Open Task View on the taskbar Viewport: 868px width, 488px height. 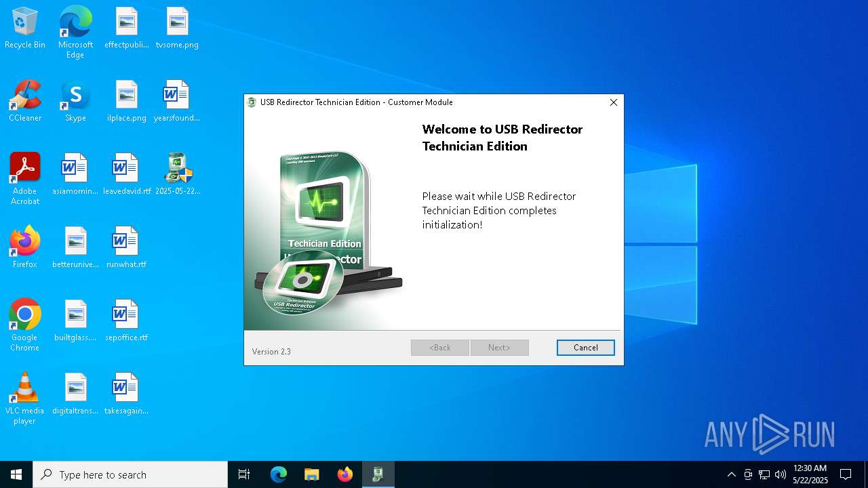244,474
